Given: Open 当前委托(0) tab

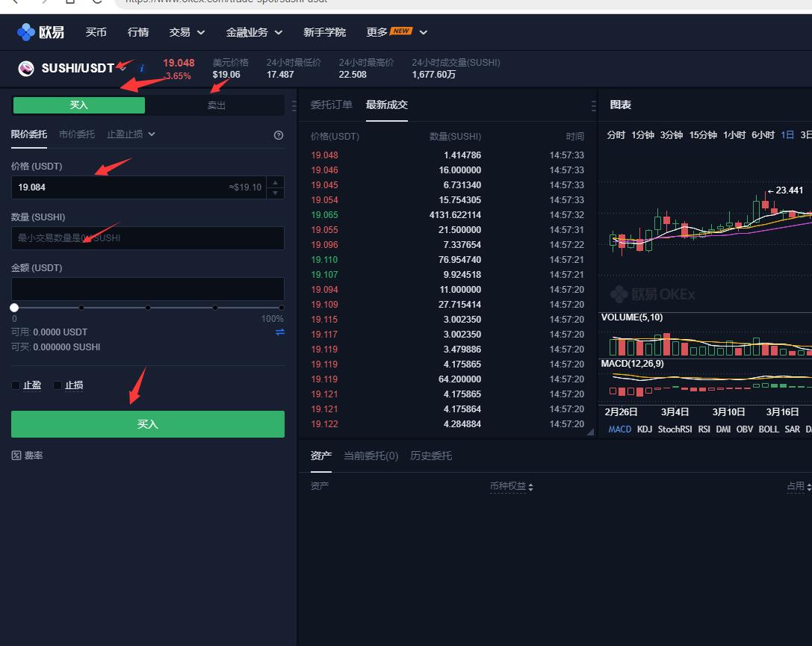Looking at the screenshot, I should pyautogui.click(x=371, y=456).
